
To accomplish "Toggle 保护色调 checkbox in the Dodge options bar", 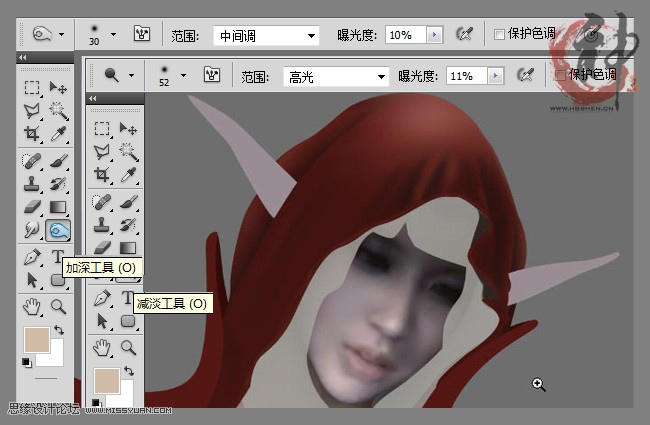I will pos(560,75).
